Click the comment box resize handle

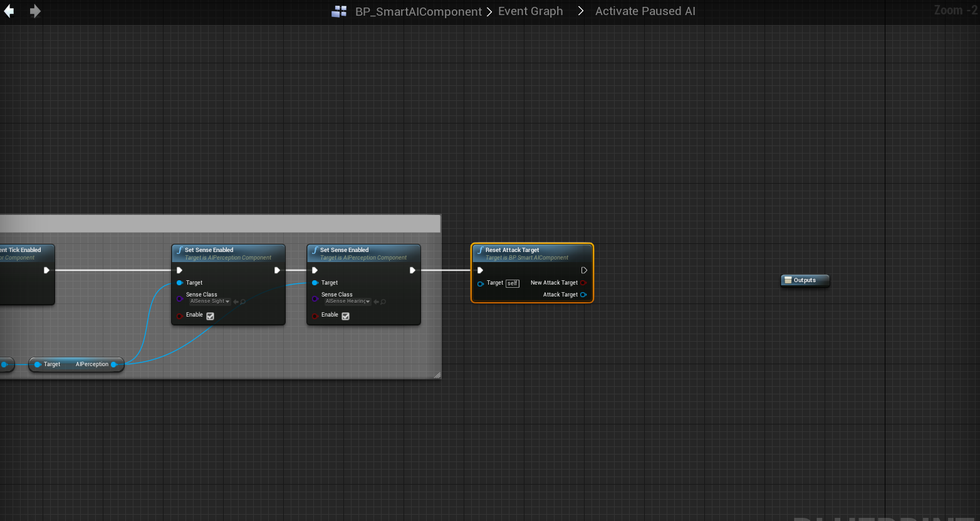click(437, 375)
